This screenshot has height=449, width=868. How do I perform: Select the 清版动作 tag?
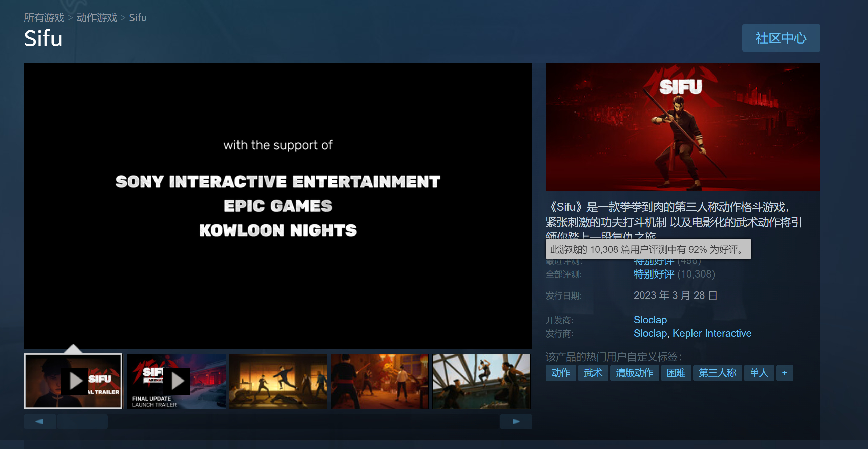coord(635,373)
